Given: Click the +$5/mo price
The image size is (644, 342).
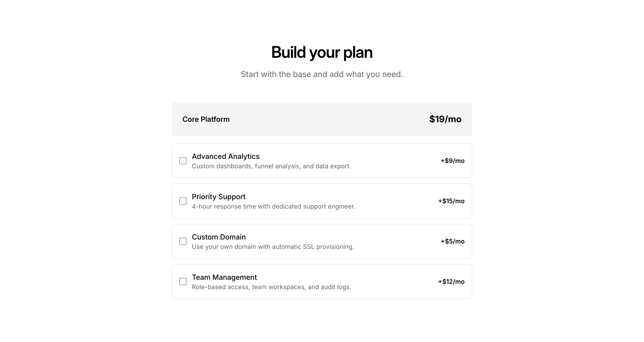Looking at the screenshot, I should coord(452,241).
